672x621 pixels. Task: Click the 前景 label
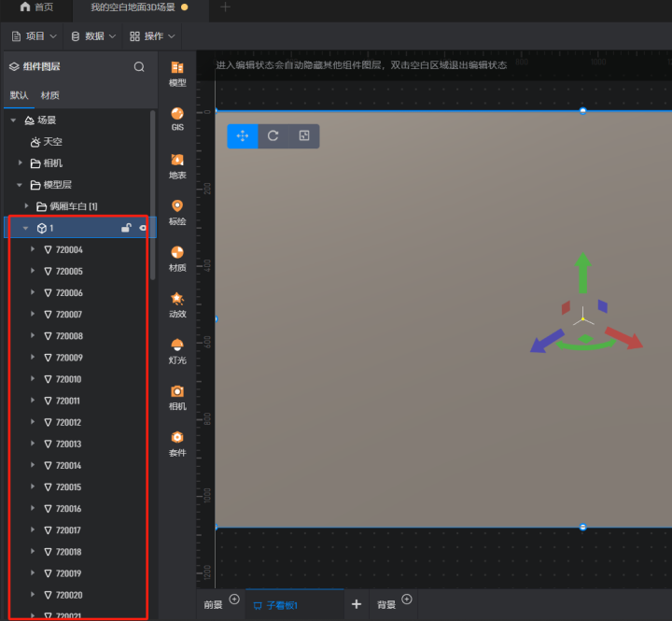pyautogui.click(x=213, y=605)
